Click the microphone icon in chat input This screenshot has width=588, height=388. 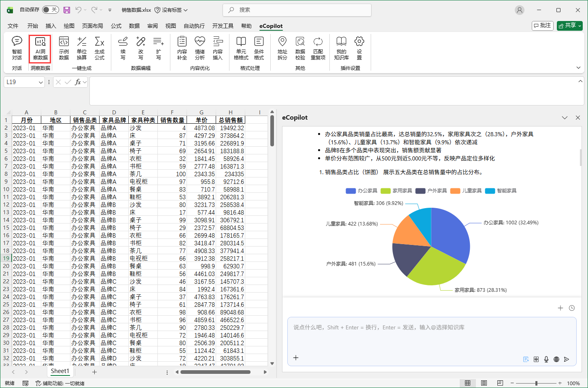pos(546,359)
